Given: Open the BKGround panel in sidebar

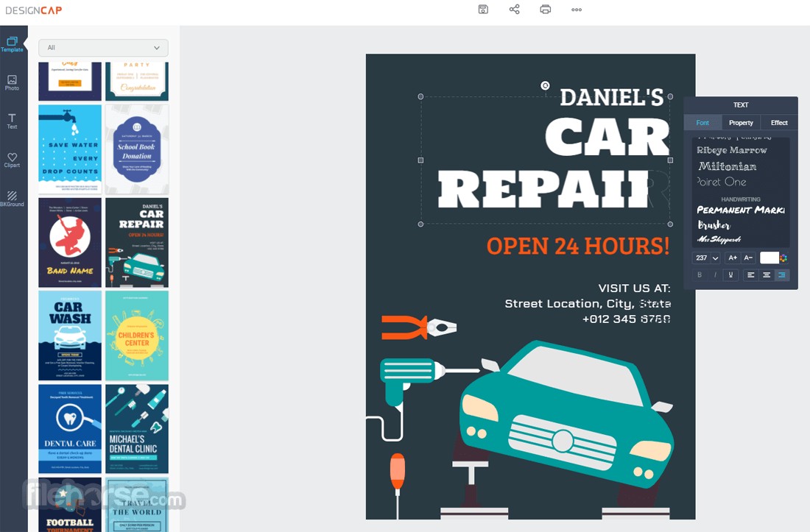Looking at the screenshot, I should pos(12,199).
